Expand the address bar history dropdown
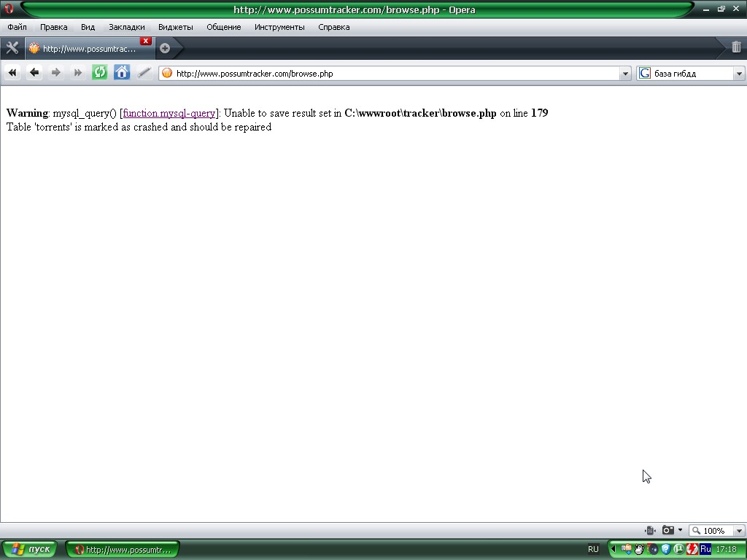This screenshot has width=747, height=560. click(x=625, y=74)
